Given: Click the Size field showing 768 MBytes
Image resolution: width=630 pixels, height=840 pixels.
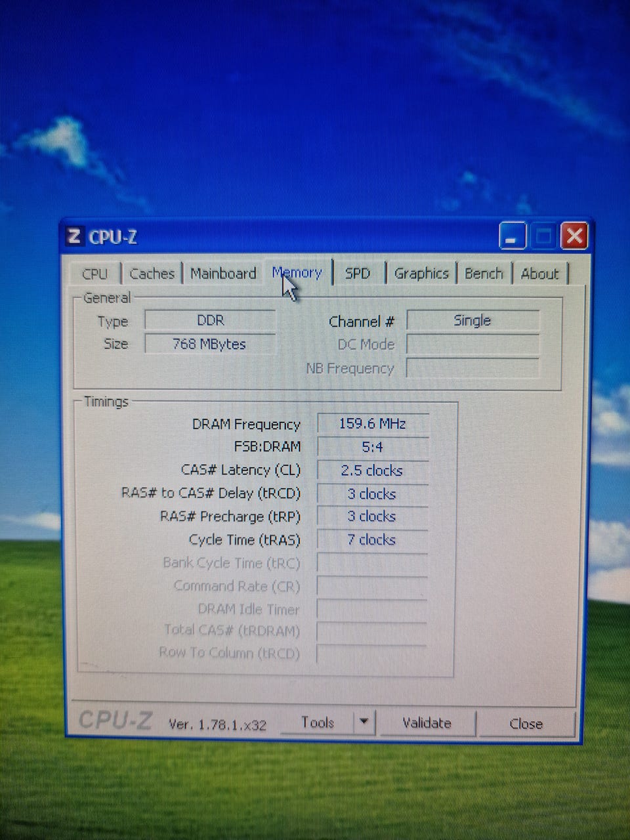Looking at the screenshot, I should point(210,344).
